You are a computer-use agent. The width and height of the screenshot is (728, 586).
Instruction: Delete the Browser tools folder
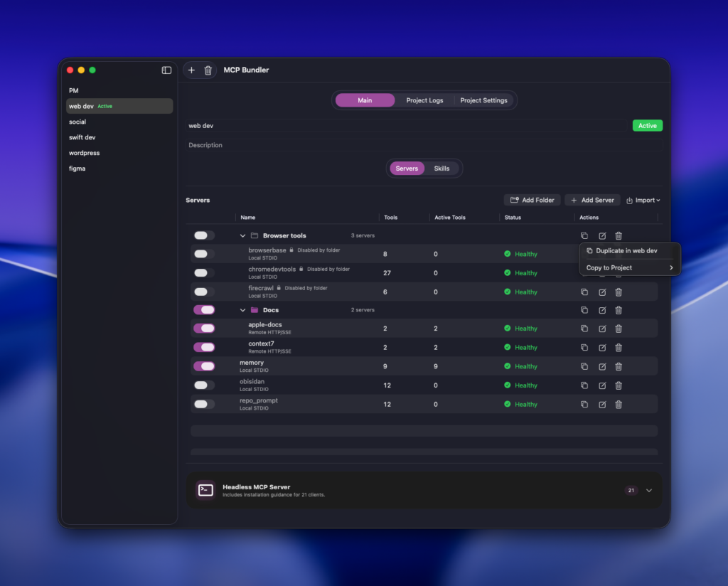click(619, 236)
